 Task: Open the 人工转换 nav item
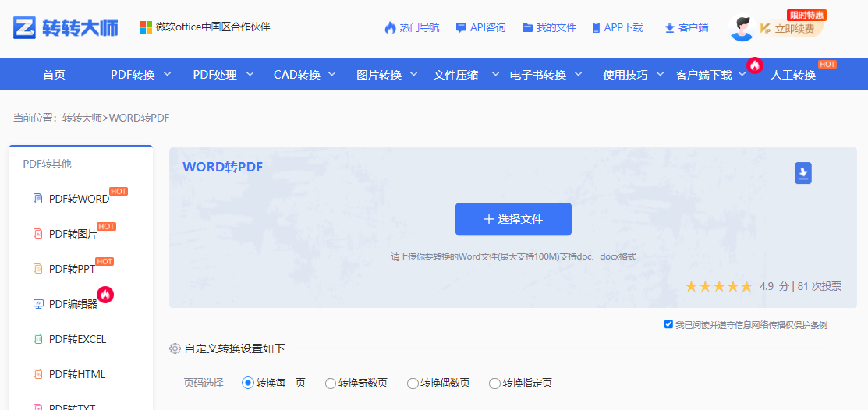coord(793,75)
